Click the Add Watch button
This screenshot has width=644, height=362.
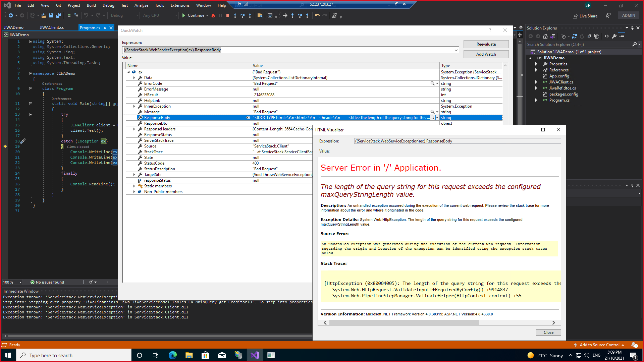click(x=486, y=54)
